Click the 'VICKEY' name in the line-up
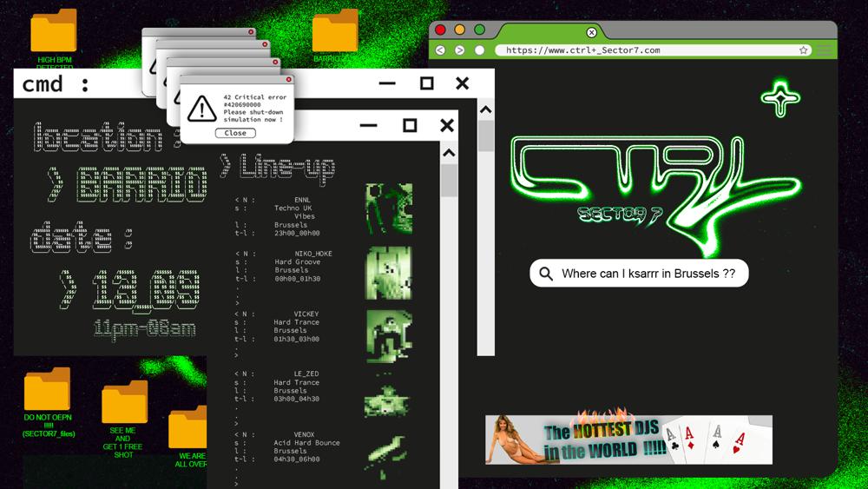Image resolution: width=868 pixels, height=489 pixels. coord(306,314)
